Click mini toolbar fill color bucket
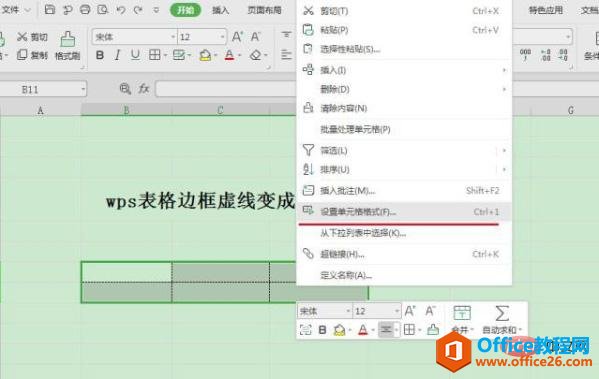Image resolution: width=599 pixels, height=379 pixels. 339,330
